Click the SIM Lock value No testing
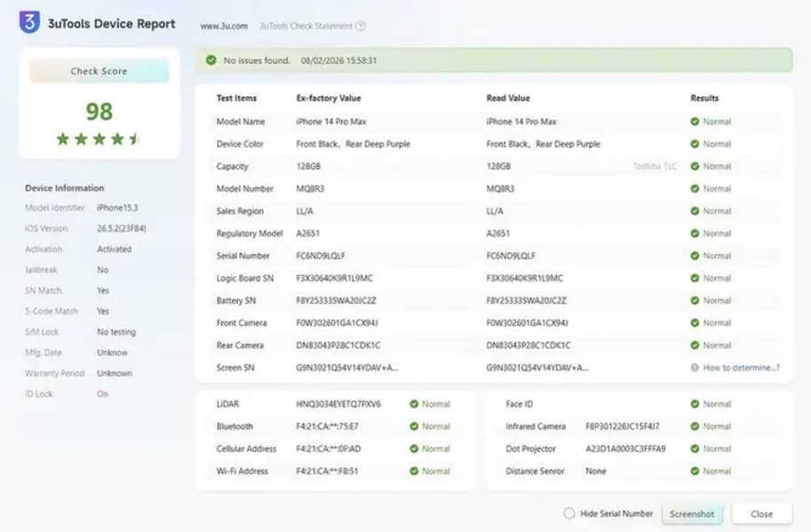The width and height of the screenshot is (811, 532). tap(116, 332)
